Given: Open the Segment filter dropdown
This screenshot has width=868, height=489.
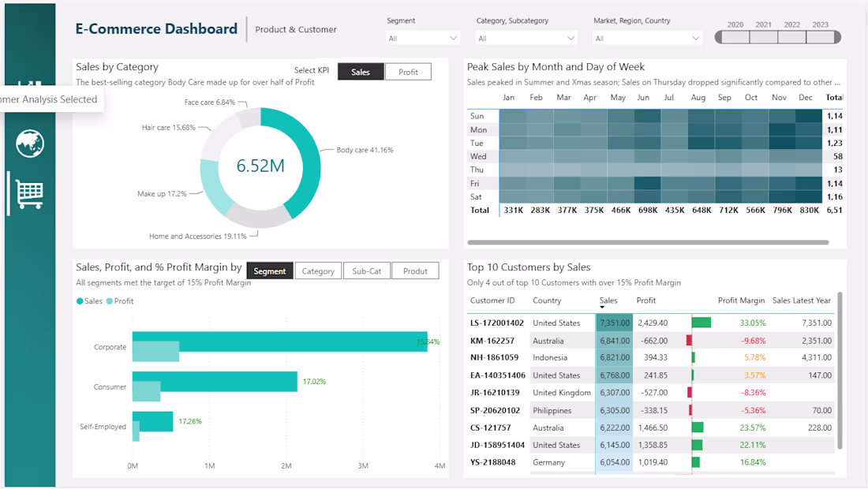Looking at the screenshot, I should point(422,38).
